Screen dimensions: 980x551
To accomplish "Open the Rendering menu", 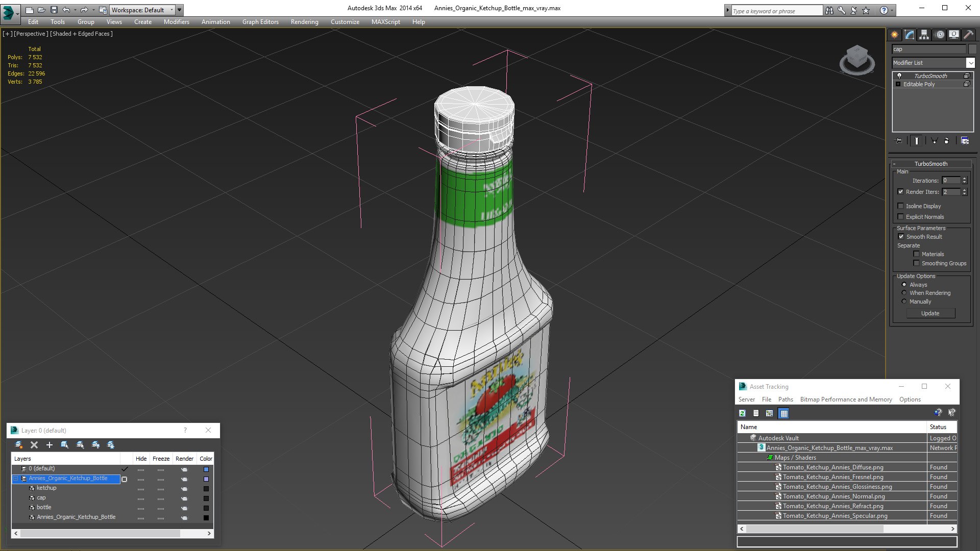I will (x=304, y=22).
